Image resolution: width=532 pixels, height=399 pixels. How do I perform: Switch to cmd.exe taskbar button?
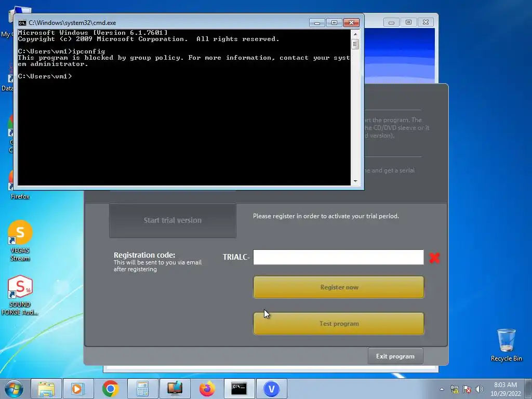point(239,389)
